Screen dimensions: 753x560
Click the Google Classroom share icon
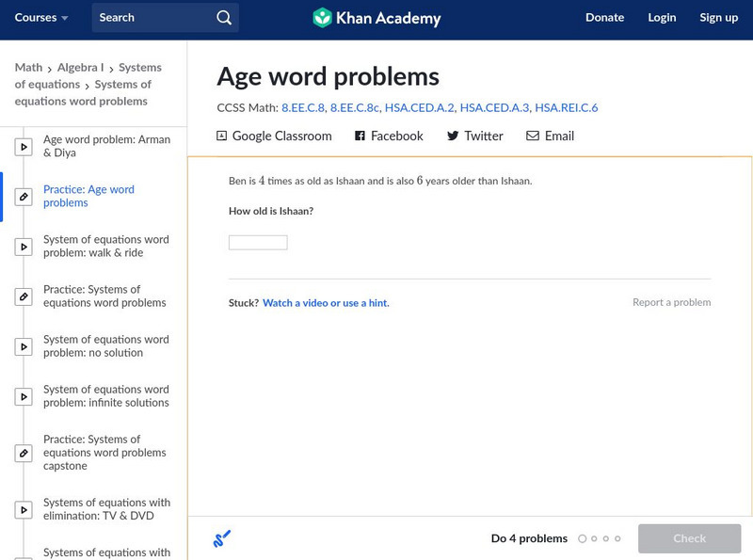coord(222,136)
